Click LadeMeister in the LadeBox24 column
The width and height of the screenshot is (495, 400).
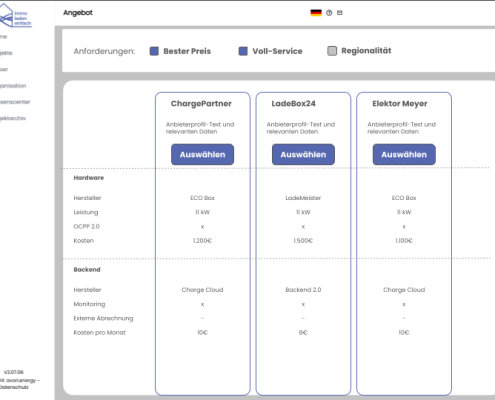click(x=303, y=198)
